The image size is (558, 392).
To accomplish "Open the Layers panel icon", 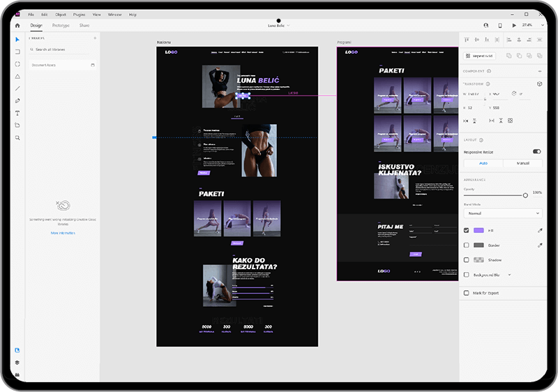I will tap(17, 363).
